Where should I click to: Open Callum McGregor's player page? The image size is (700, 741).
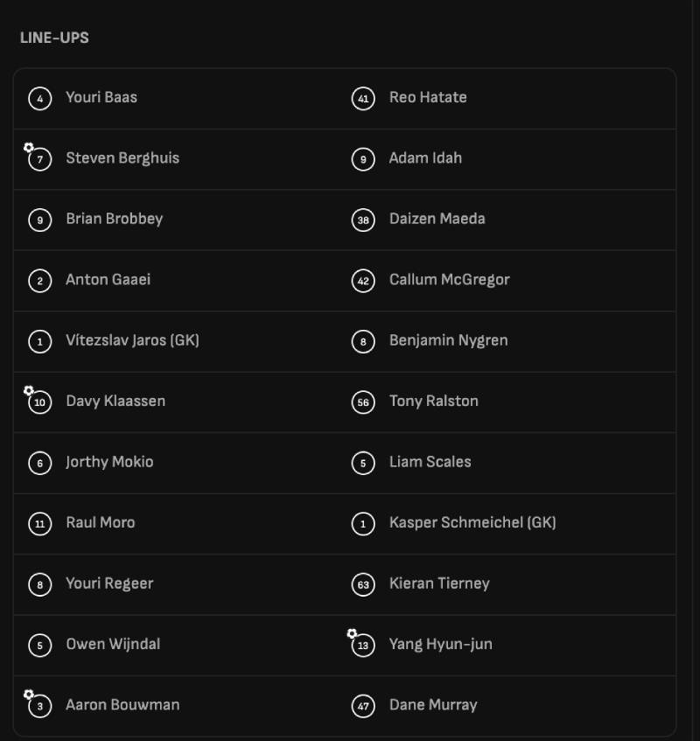449,279
